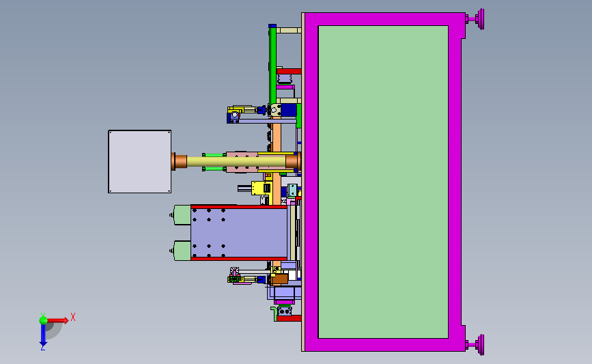Viewport: 592px width, 364px height.
Task: Pick the magenta machine frame
Action: (311, 182)
